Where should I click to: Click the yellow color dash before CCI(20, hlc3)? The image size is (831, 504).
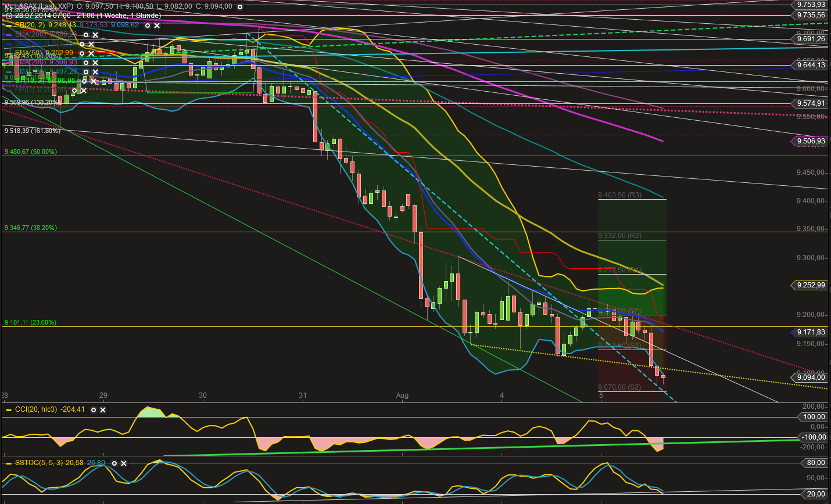click(9, 410)
